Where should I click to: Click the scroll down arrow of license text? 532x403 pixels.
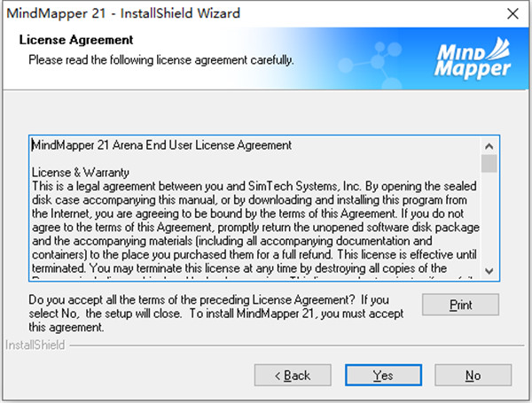[489, 269]
